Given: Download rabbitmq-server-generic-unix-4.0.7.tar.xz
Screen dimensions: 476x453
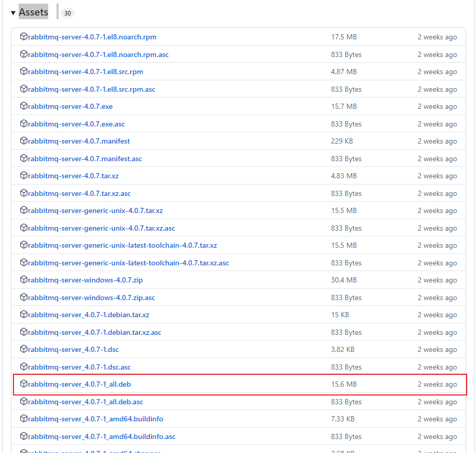Looking at the screenshot, I should point(95,210).
